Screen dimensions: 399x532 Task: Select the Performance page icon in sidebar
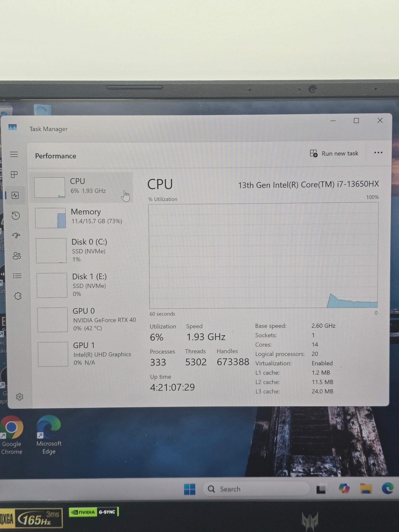15,195
